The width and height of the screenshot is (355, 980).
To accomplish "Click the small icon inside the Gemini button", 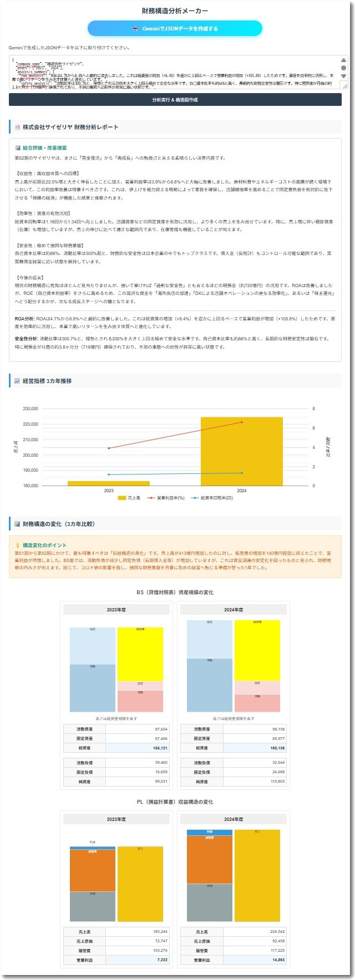I will point(135,29).
